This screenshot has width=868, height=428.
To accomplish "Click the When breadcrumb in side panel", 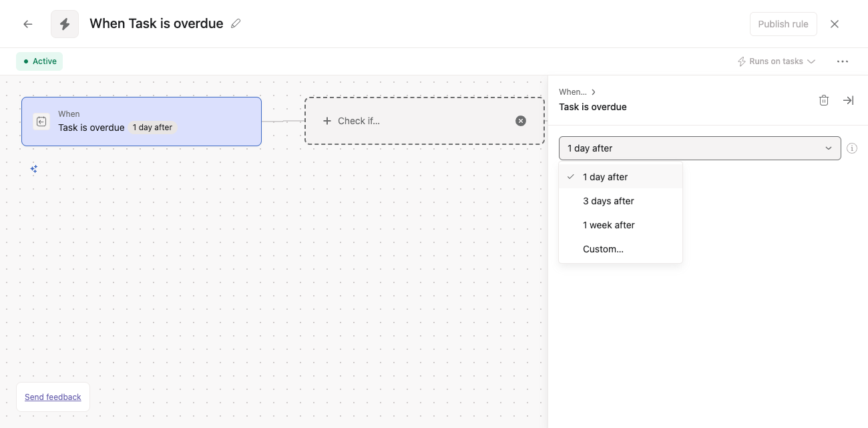I will [573, 92].
